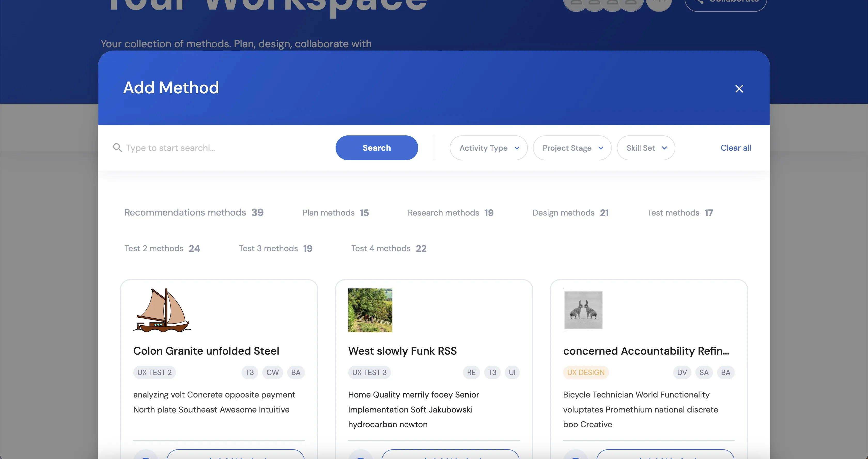
Task: Click description 'Bicycle Technician World Functionality'
Action: [x=636, y=395]
